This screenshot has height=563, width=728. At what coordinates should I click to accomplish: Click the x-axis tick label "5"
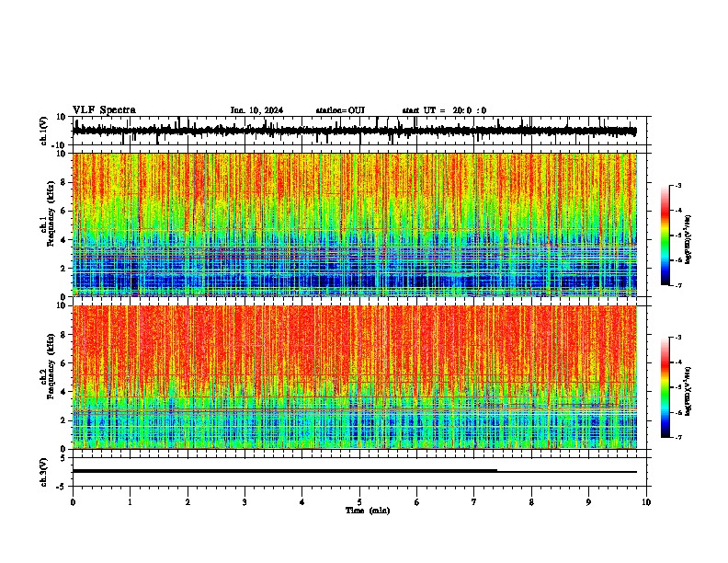click(x=359, y=502)
